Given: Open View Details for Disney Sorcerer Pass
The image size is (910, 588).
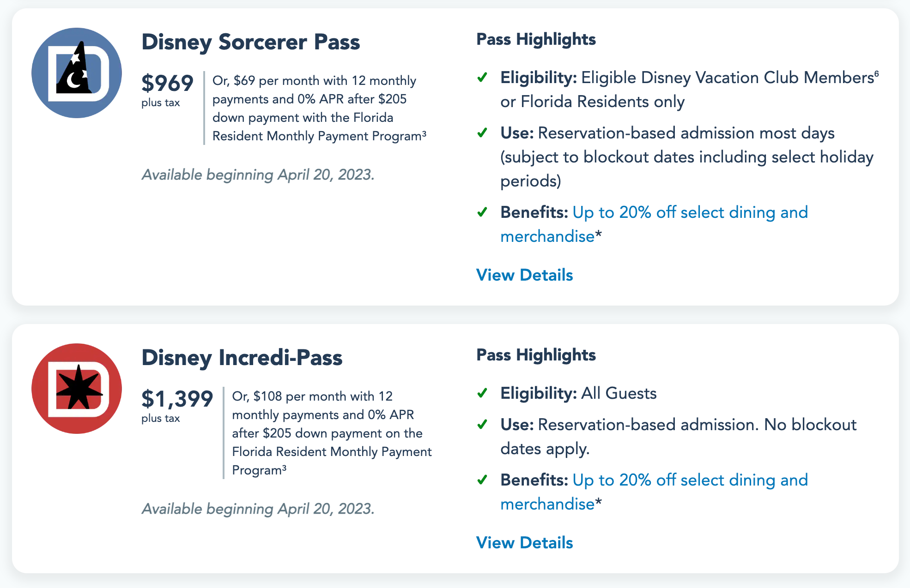Looking at the screenshot, I should tap(524, 275).
